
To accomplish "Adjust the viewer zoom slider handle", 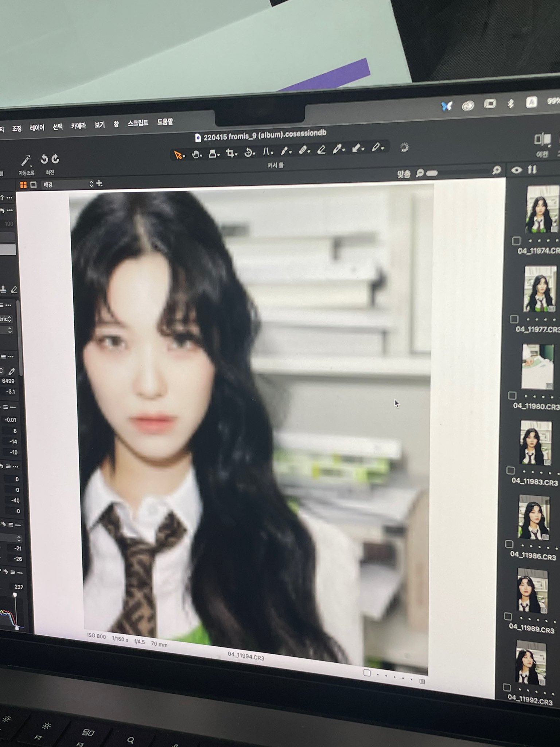I will pyautogui.click(x=432, y=173).
